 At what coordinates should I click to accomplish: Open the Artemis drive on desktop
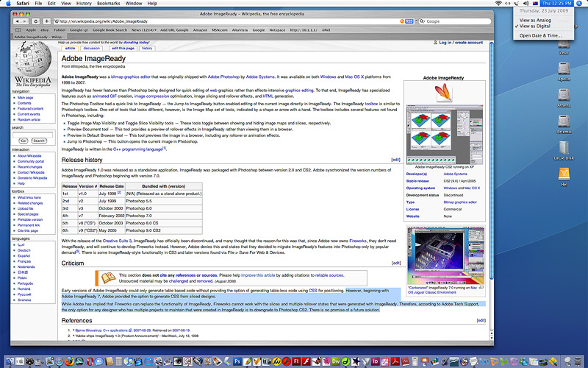point(564,124)
